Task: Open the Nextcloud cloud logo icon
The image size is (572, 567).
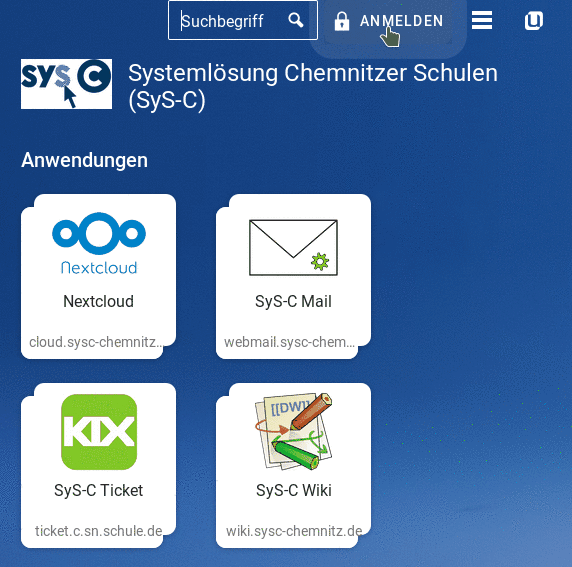Action: coord(99,243)
